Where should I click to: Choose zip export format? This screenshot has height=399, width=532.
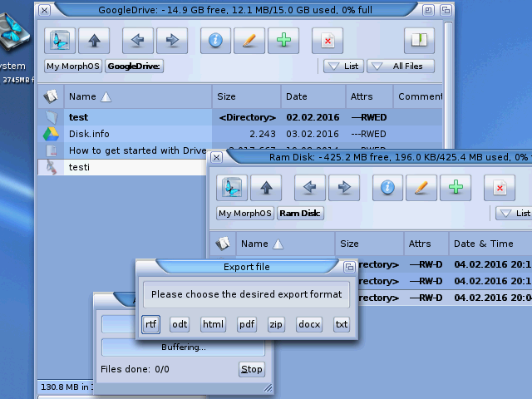coord(275,324)
